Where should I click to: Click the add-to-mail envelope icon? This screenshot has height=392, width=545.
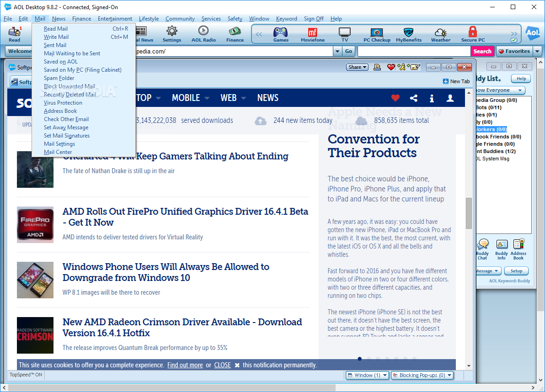(x=414, y=67)
